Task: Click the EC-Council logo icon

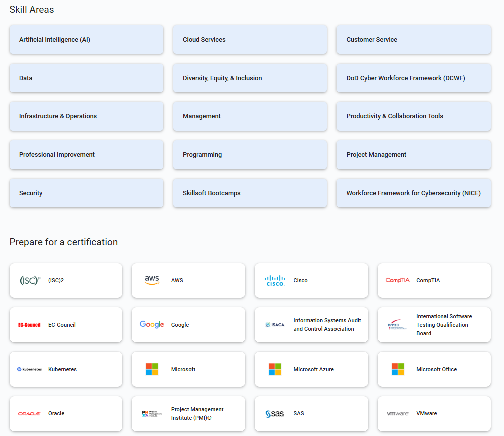Action: tap(29, 325)
